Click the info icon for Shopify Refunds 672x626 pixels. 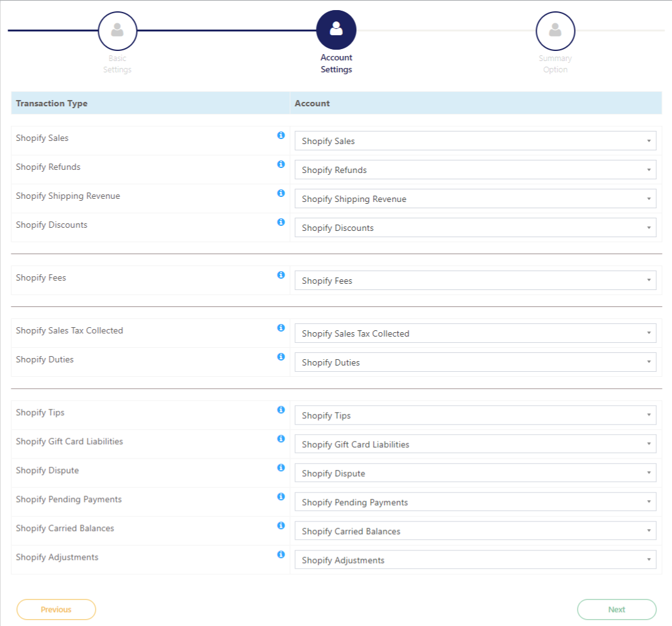tap(281, 164)
